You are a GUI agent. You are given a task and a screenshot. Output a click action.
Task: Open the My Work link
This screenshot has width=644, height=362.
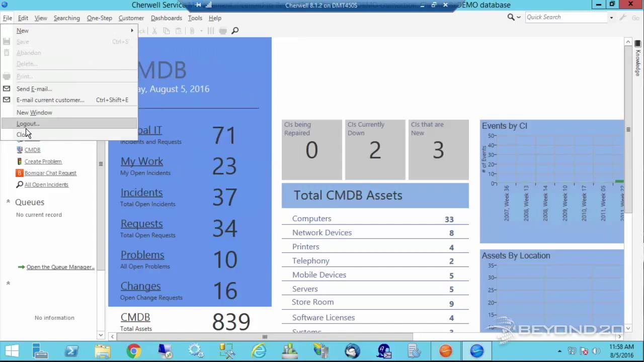(x=141, y=161)
